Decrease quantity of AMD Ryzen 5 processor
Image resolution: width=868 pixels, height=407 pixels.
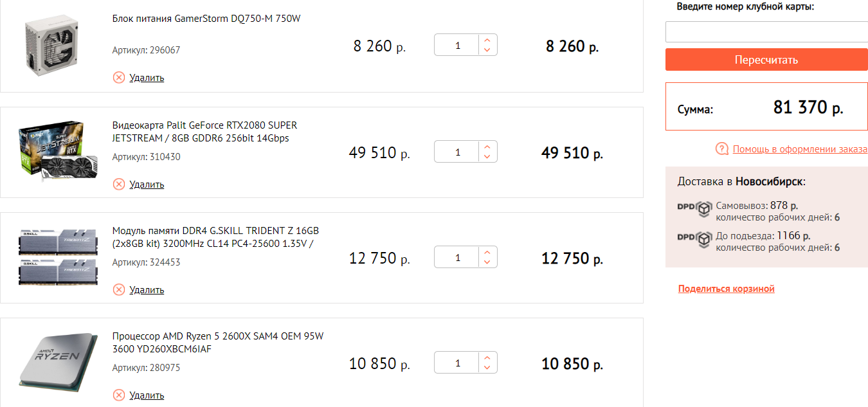[x=487, y=368]
